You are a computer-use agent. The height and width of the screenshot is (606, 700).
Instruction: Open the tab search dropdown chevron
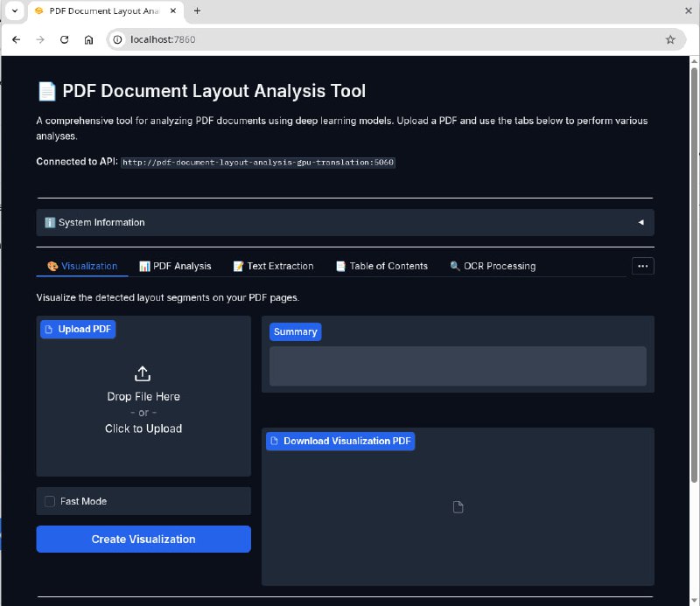(15, 10)
